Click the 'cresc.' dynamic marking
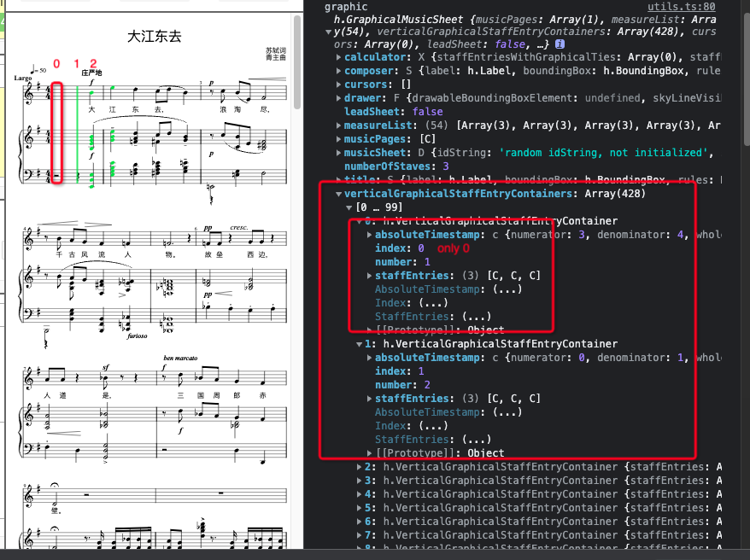 [x=238, y=227]
